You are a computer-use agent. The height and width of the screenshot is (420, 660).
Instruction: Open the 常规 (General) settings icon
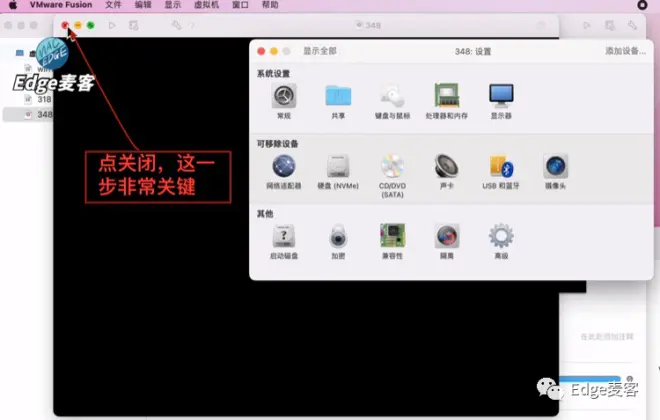284,96
